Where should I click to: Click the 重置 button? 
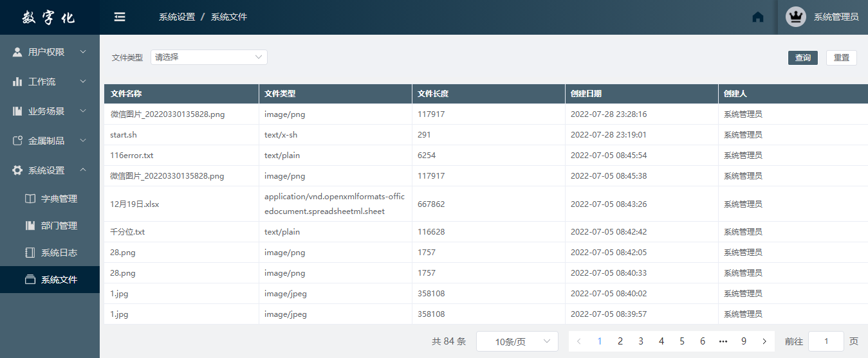coord(842,58)
